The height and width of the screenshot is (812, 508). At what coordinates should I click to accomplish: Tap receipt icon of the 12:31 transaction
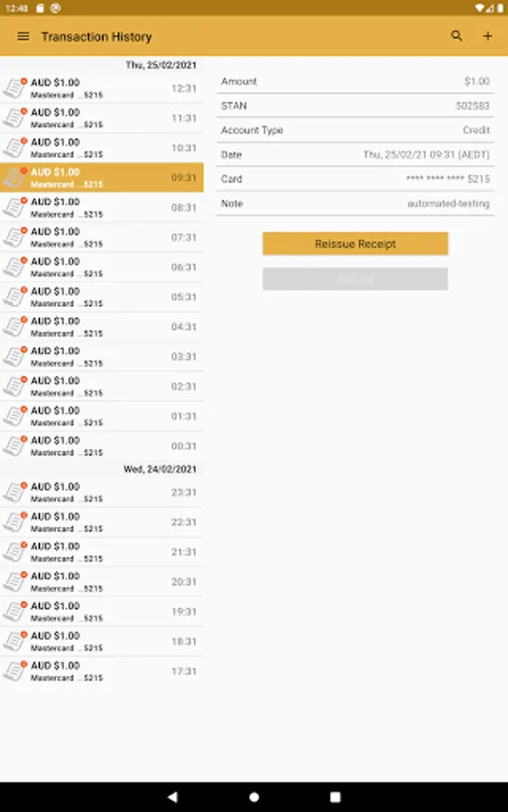pyautogui.click(x=14, y=88)
